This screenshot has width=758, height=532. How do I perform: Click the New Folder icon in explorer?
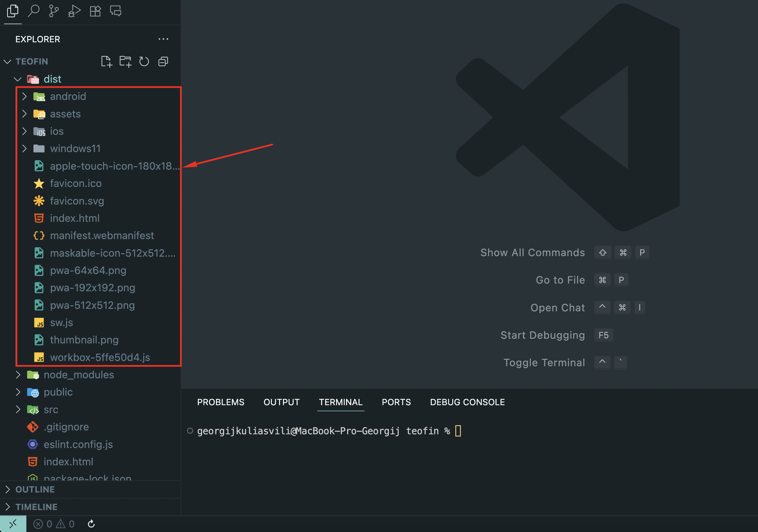[125, 61]
